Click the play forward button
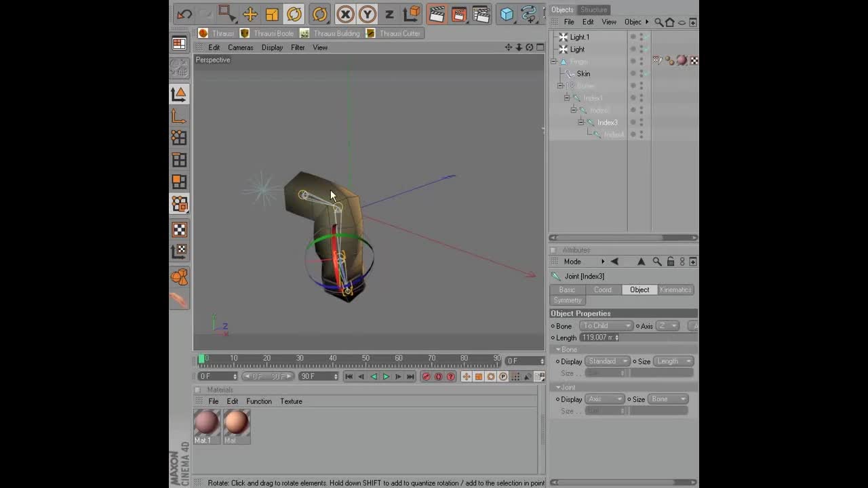 pos(386,377)
